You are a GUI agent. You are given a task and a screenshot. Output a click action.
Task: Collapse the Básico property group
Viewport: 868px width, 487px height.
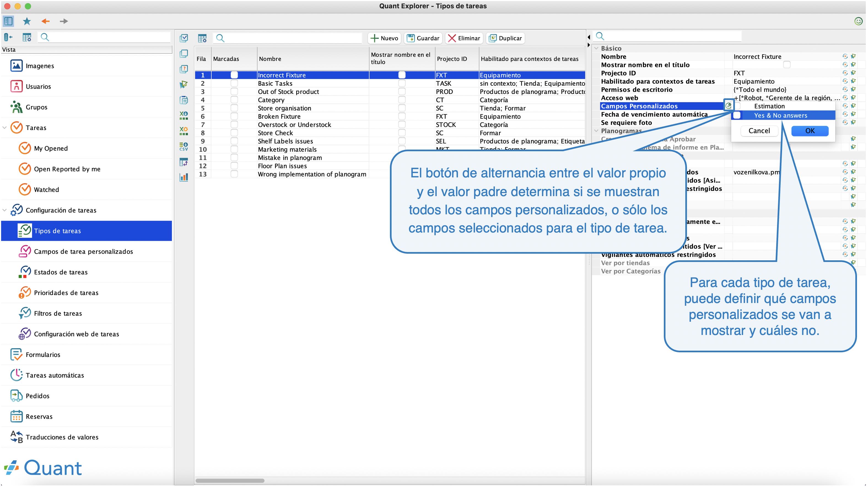[x=596, y=48]
